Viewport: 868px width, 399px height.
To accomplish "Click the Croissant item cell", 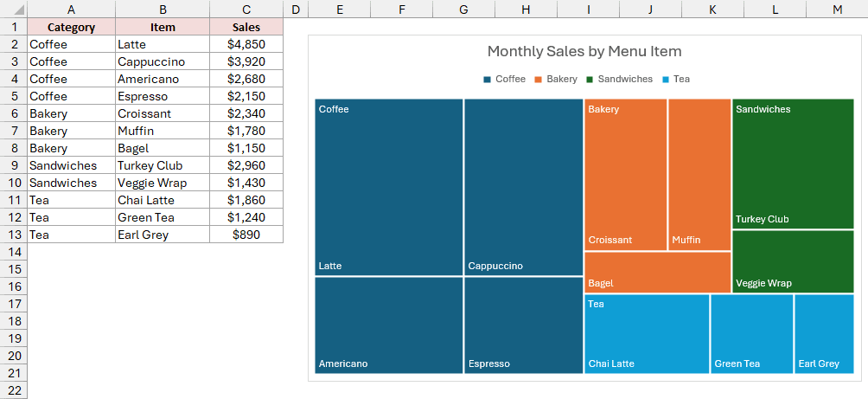I will click(x=163, y=113).
